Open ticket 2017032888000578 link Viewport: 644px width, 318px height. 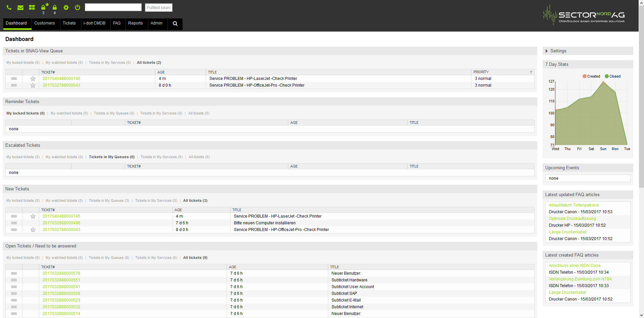(x=61, y=273)
